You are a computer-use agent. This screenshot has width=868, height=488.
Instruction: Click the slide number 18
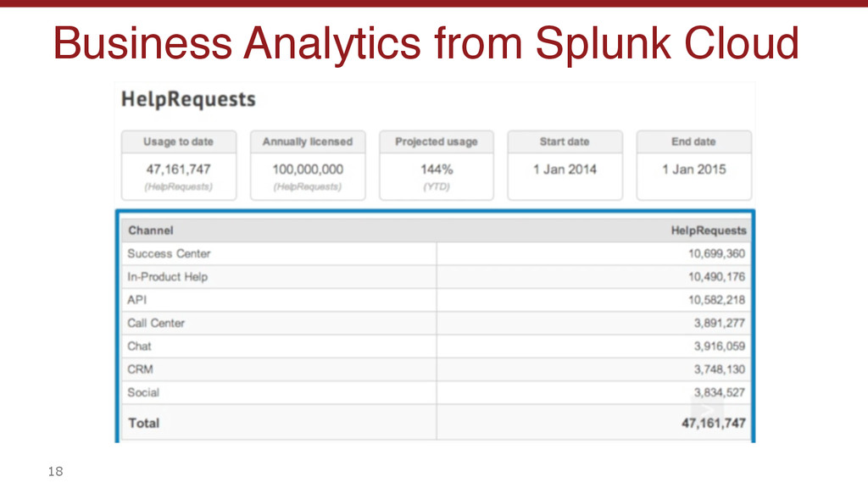tap(55, 471)
